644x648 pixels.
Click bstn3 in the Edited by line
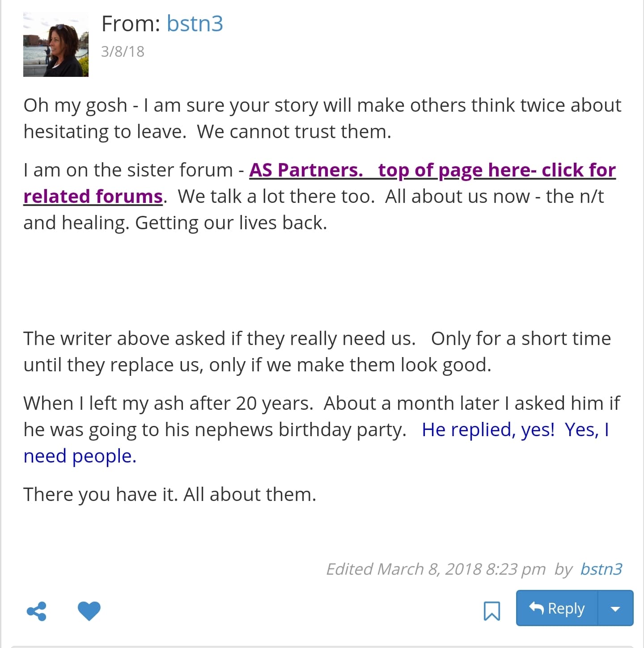tap(601, 569)
